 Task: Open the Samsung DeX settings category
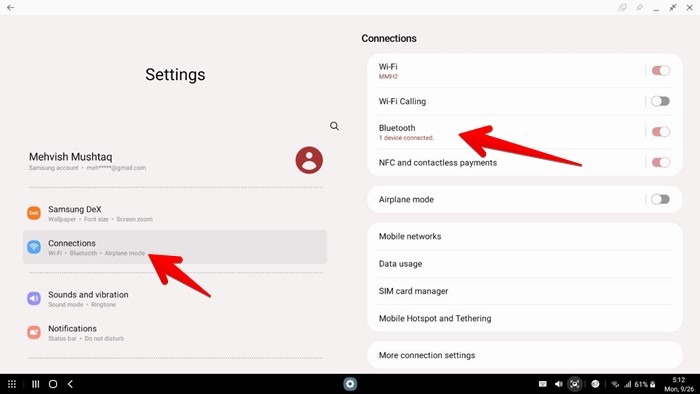175,213
